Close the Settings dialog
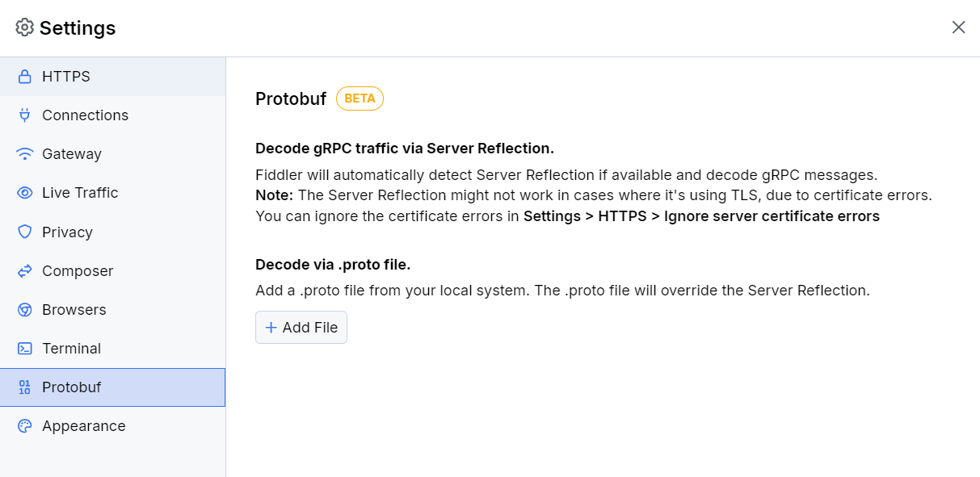This screenshot has height=477, width=980. click(958, 27)
